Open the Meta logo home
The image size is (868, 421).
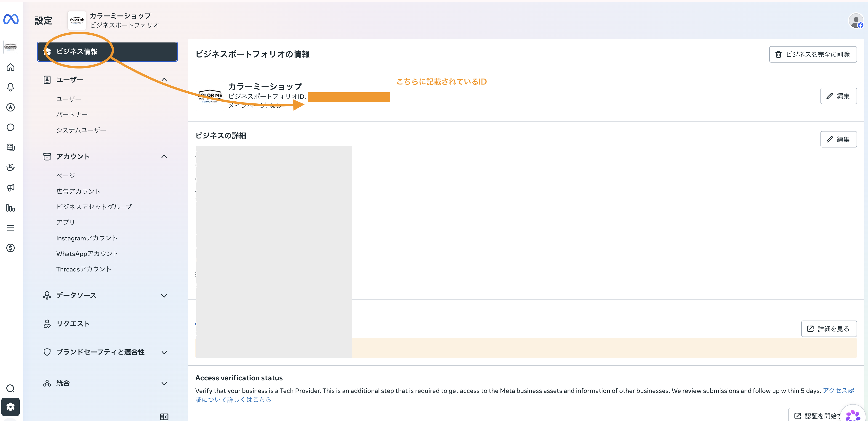point(11,19)
